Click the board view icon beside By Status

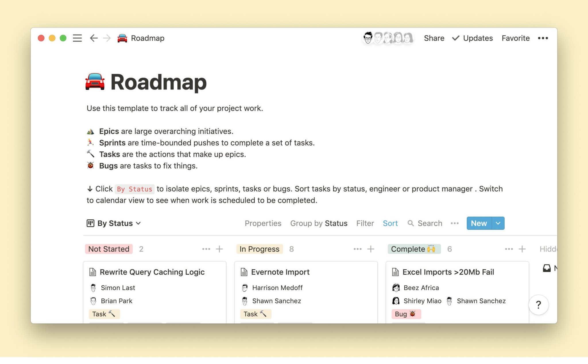pyautogui.click(x=90, y=223)
